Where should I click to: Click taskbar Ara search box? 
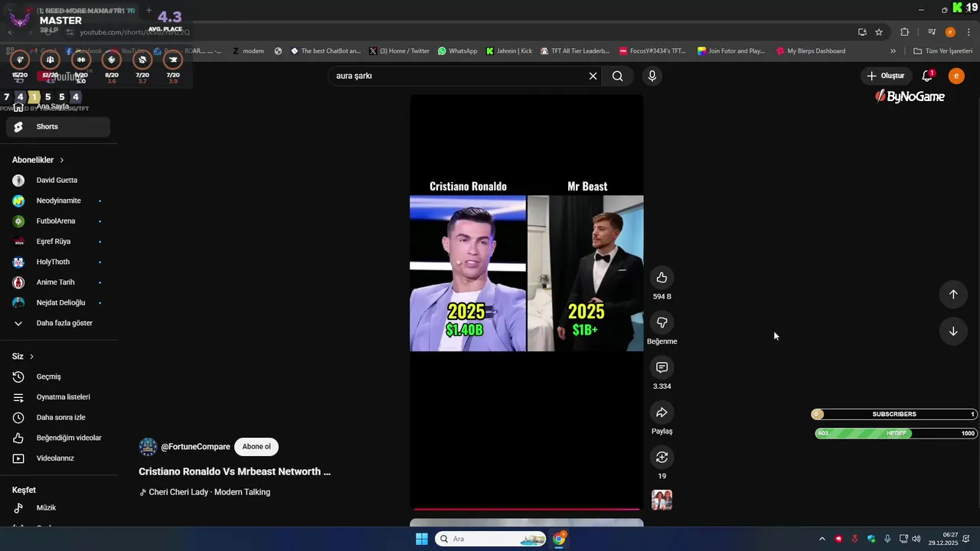pos(491,539)
